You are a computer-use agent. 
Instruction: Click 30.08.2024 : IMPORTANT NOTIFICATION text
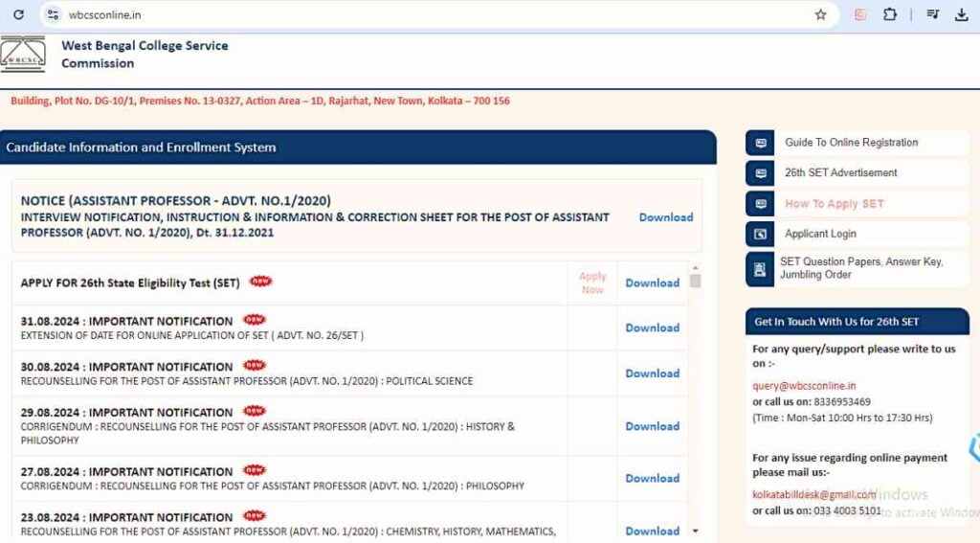click(x=126, y=367)
